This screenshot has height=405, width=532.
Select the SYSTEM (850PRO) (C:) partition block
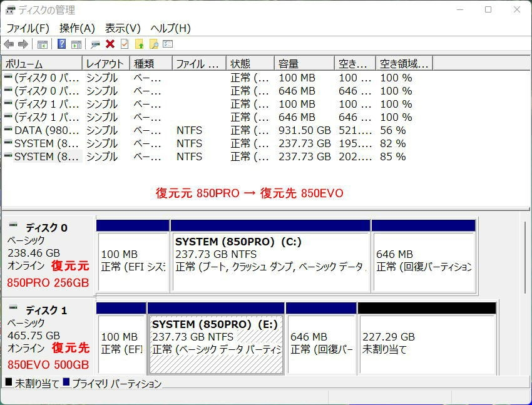pos(270,256)
